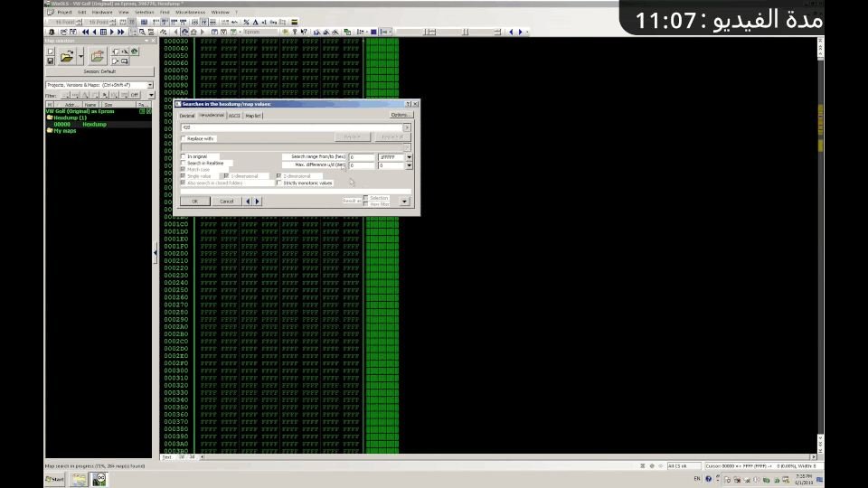The width and height of the screenshot is (868, 488).
Task: Click the navigate back globe icon
Action: coord(184,33)
